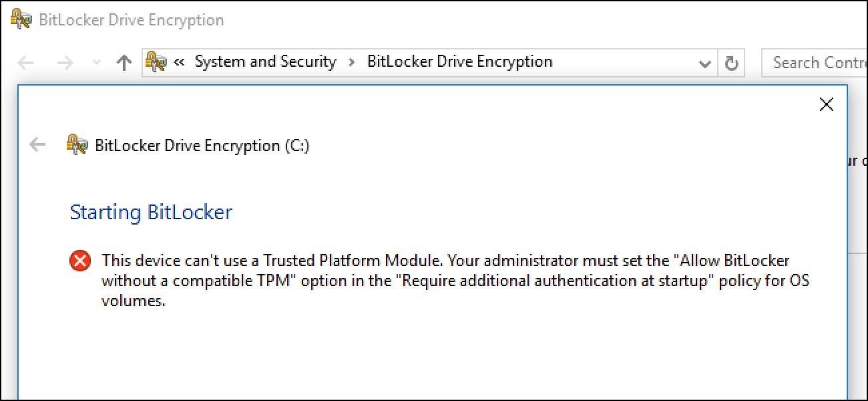The height and width of the screenshot is (401, 868).
Task: Close the BitLocker wizard dialog
Action: [x=826, y=104]
